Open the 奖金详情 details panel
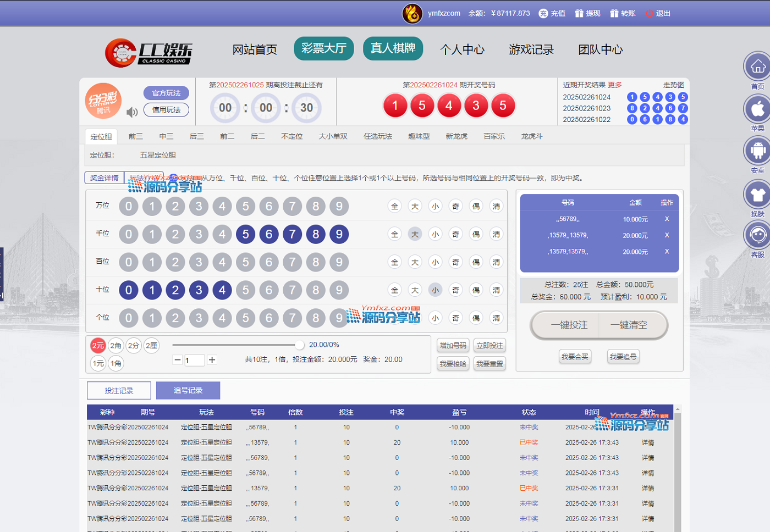The width and height of the screenshot is (770, 532). (104, 178)
